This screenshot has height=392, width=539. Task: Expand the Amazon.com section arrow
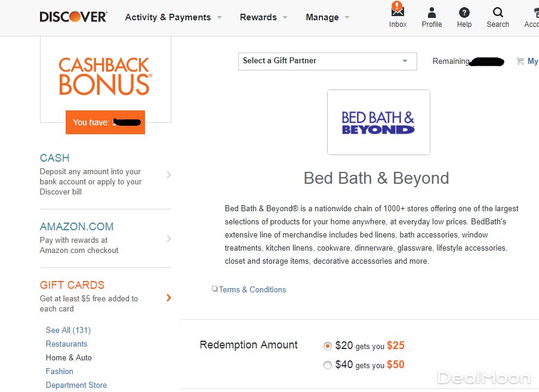[x=168, y=239]
